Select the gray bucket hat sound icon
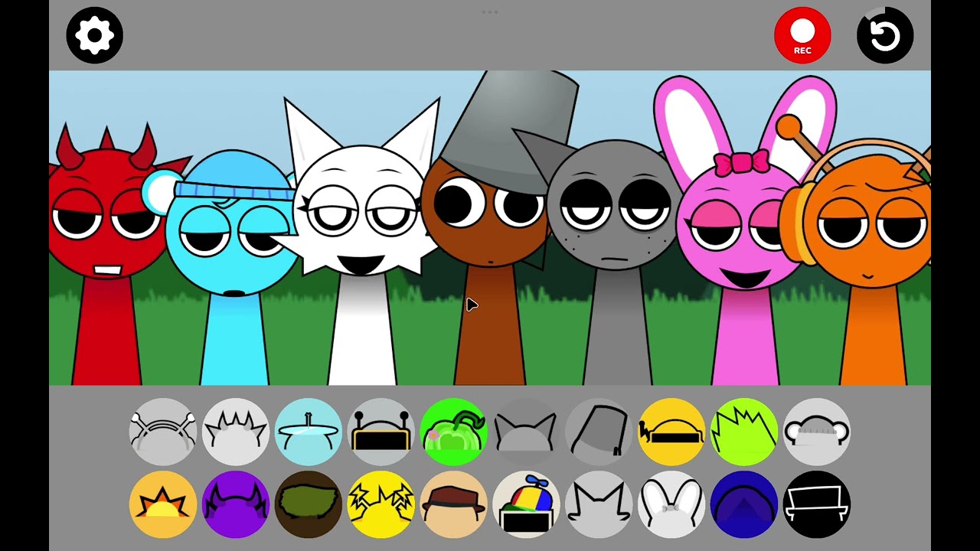This screenshot has width=980, height=551. click(x=599, y=432)
